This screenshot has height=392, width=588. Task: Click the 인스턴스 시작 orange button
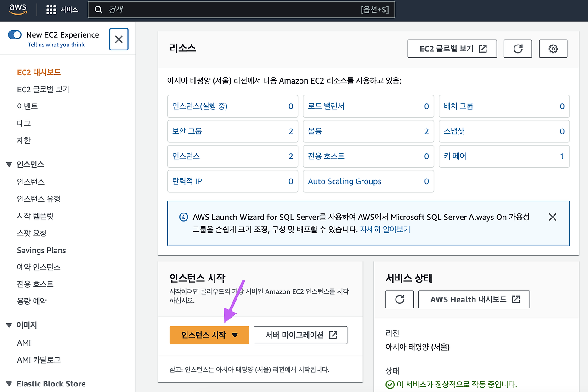[x=209, y=335]
